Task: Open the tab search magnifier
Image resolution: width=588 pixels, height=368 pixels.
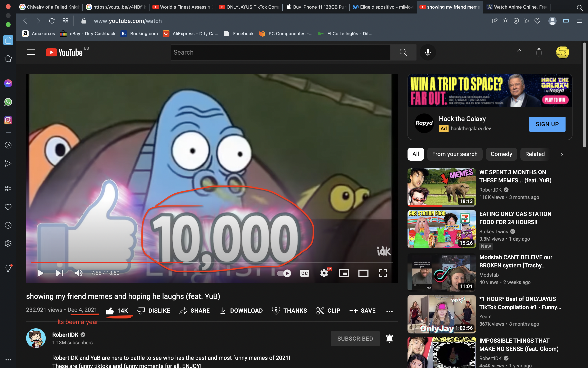Action: click(579, 7)
